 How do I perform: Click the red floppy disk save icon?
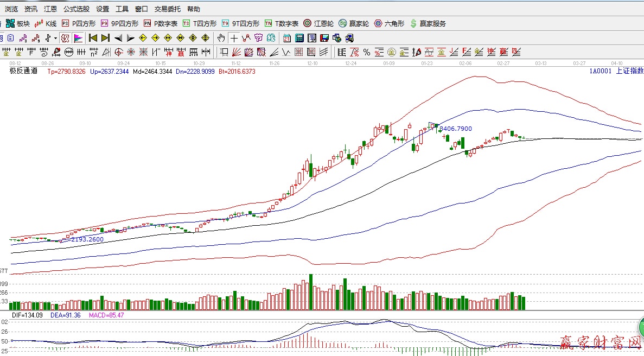click(324, 38)
